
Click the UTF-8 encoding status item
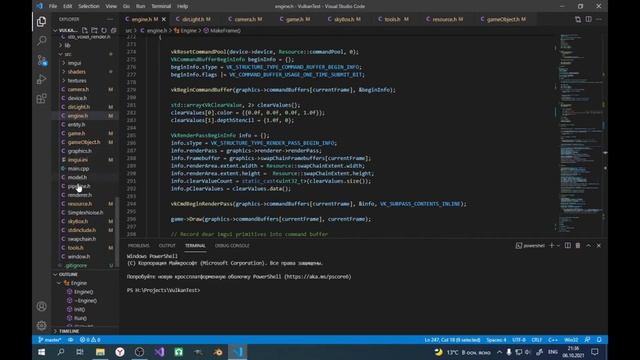519,340
